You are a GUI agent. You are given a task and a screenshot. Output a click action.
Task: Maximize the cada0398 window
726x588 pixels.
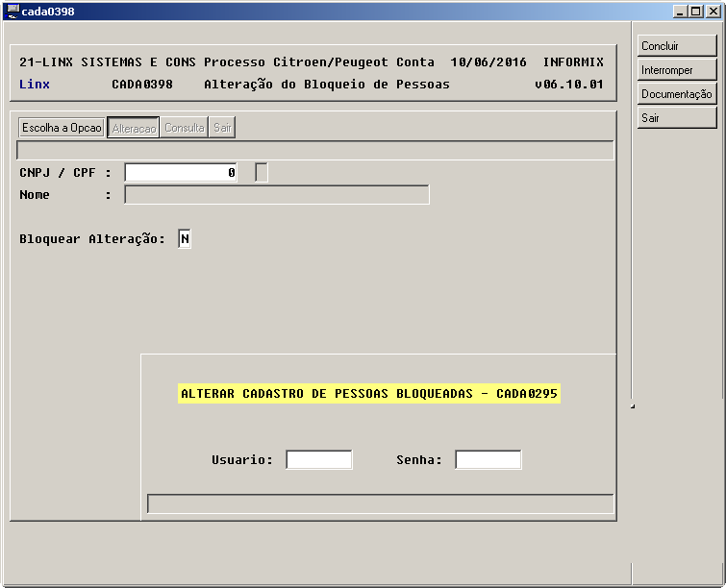tap(696, 12)
